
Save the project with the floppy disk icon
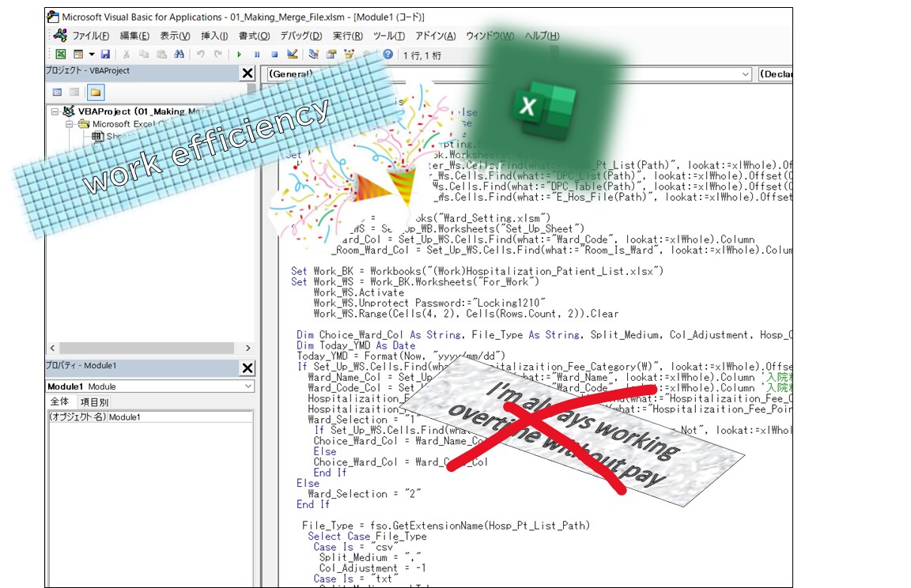105,54
